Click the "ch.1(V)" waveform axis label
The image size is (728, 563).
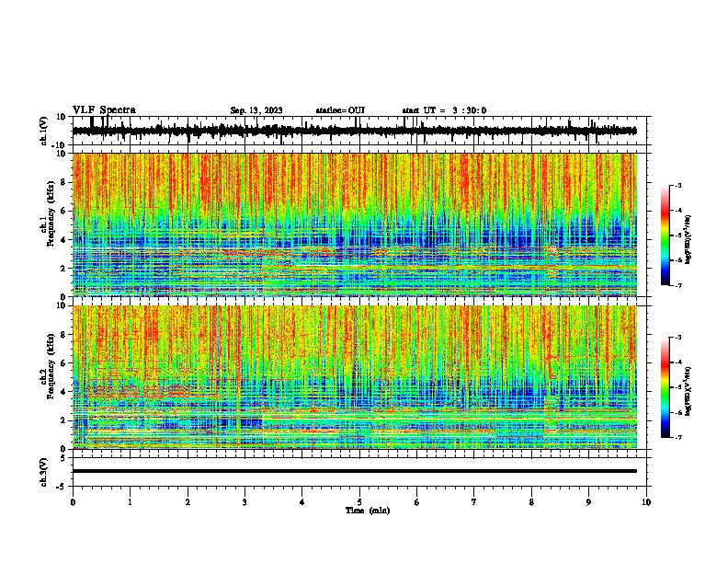click(44, 131)
